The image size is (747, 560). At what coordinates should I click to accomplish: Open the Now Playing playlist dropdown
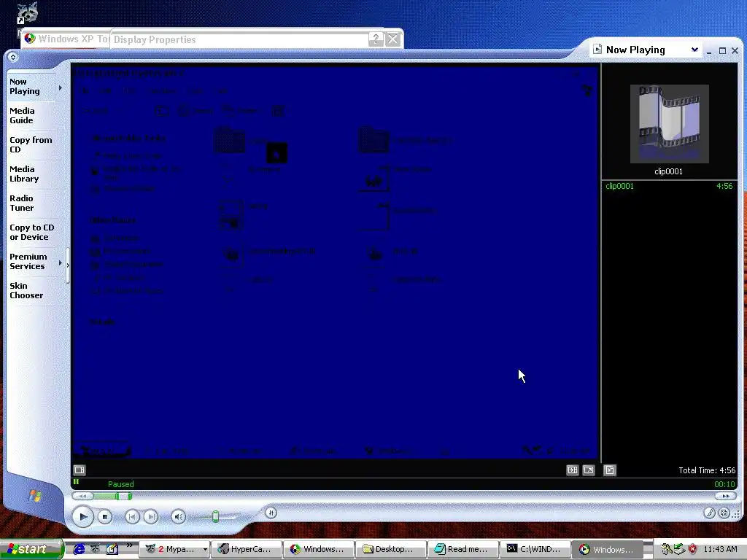click(694, 50)
